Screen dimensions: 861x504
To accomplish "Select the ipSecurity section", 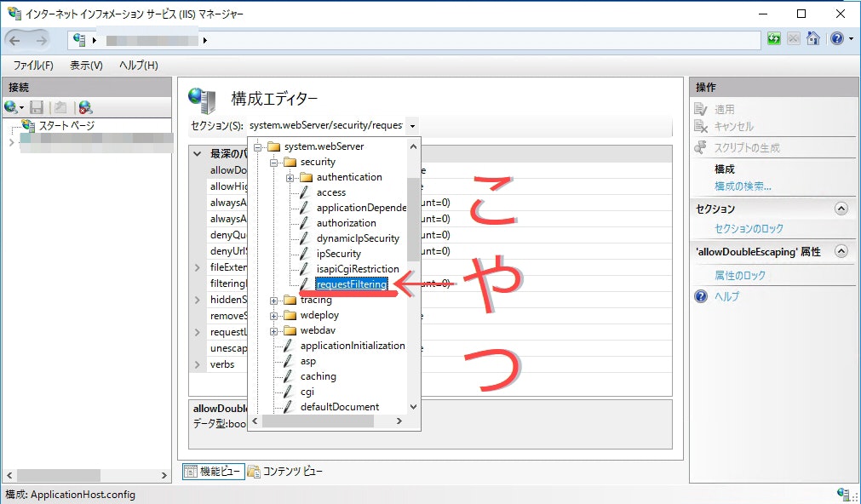I will point(338,255).
